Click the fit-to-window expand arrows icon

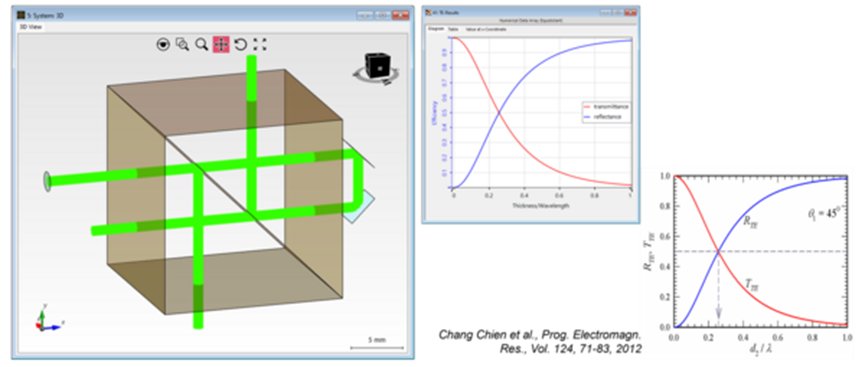click(259, 45)
